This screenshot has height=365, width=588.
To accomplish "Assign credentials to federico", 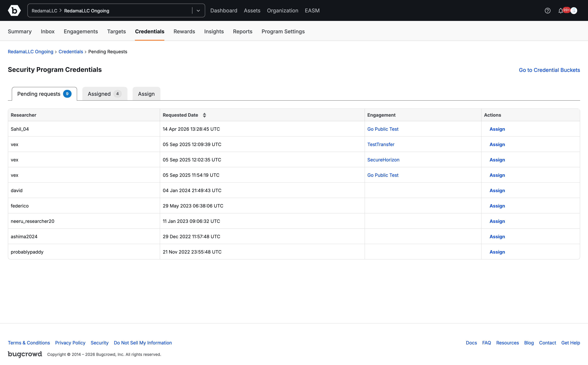I will (497, 206).
